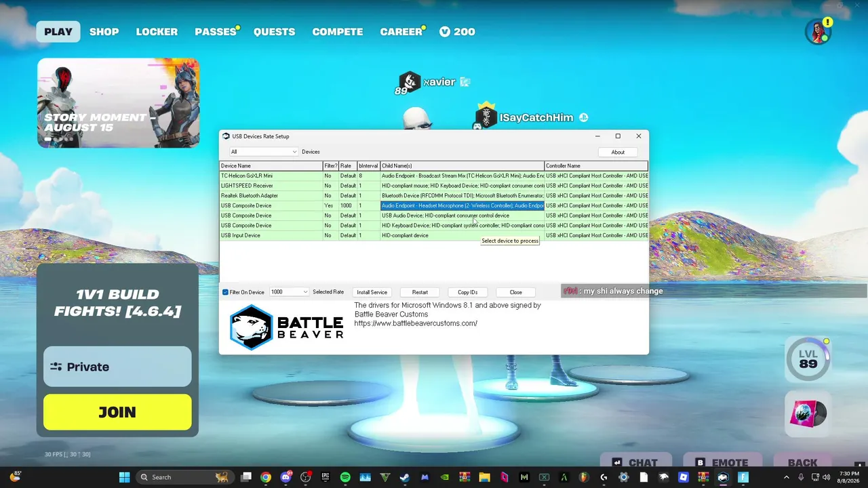Open the 1V1 BUILD FIGHTS game mode card
This screenshot has height=488, width=868.
click(117, 302)
